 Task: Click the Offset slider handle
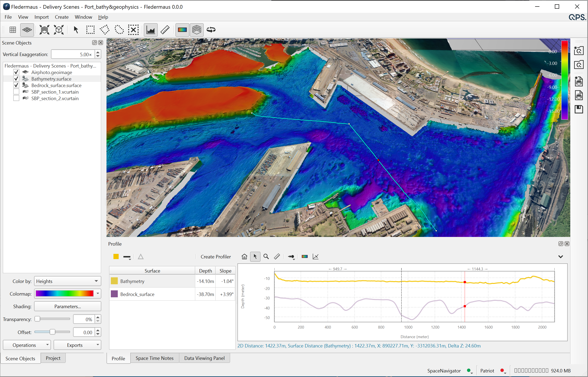coord(52,332)
